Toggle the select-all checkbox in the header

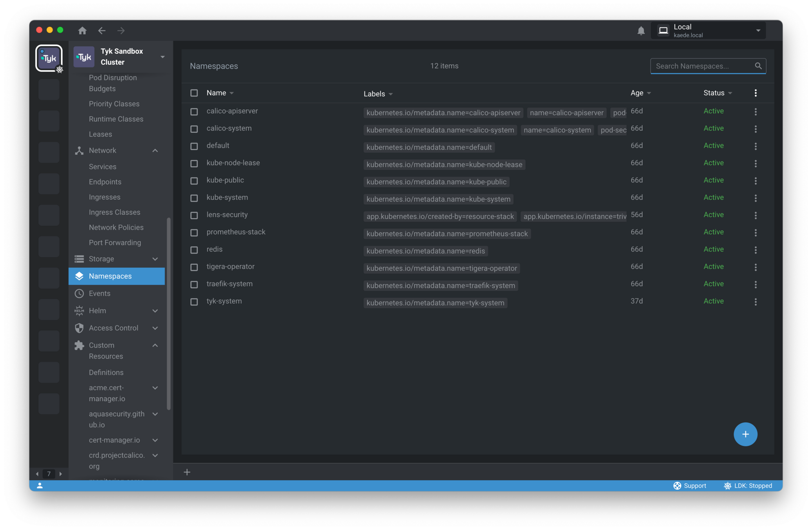(194, 93)
